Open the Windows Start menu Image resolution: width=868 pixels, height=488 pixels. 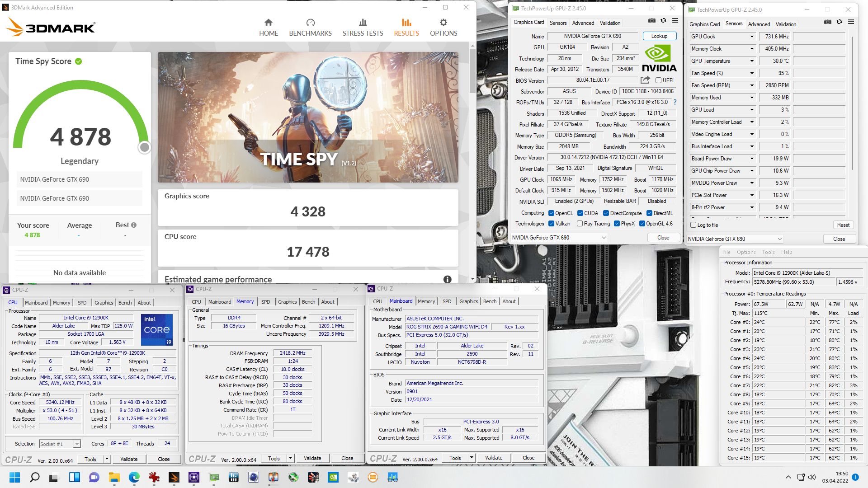pyautogui.click(x=14, y=477)
